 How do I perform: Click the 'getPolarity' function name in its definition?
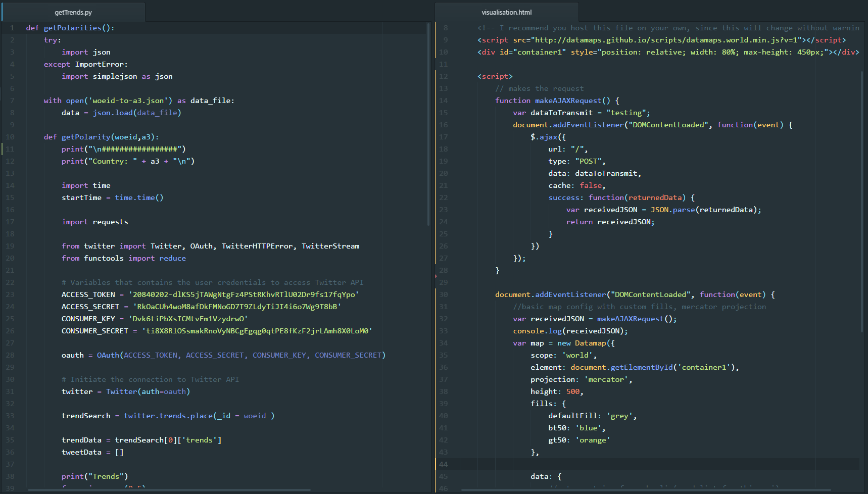point(86,137)
